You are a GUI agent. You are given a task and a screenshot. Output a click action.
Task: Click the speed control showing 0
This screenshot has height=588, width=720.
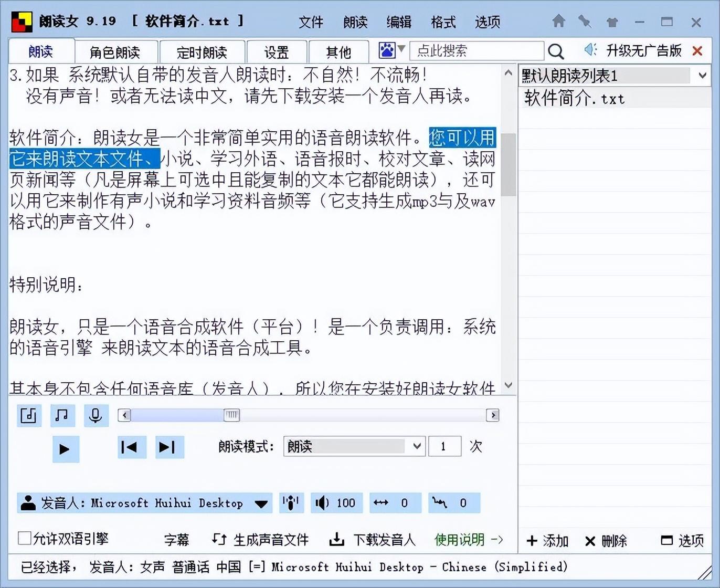(x=395, y=503)
